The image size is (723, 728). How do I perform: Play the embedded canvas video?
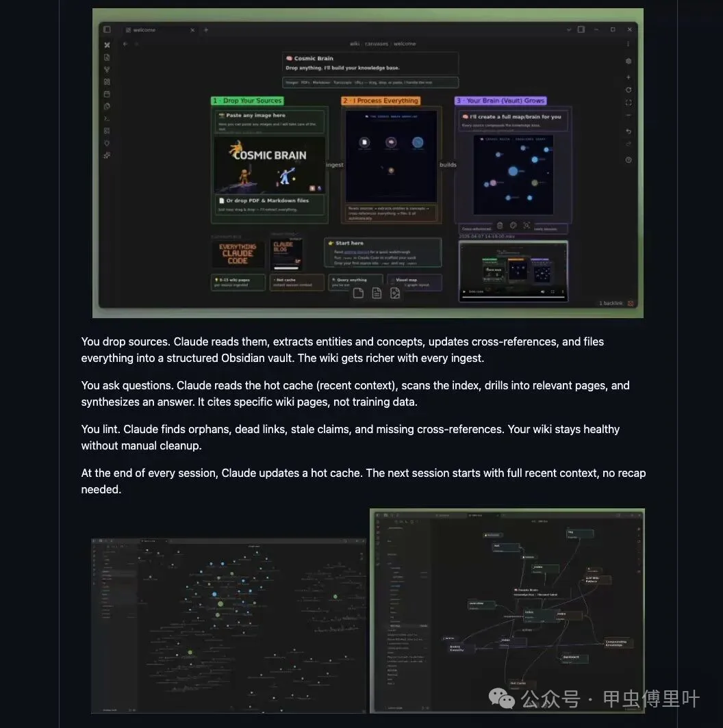pos(464,292)
